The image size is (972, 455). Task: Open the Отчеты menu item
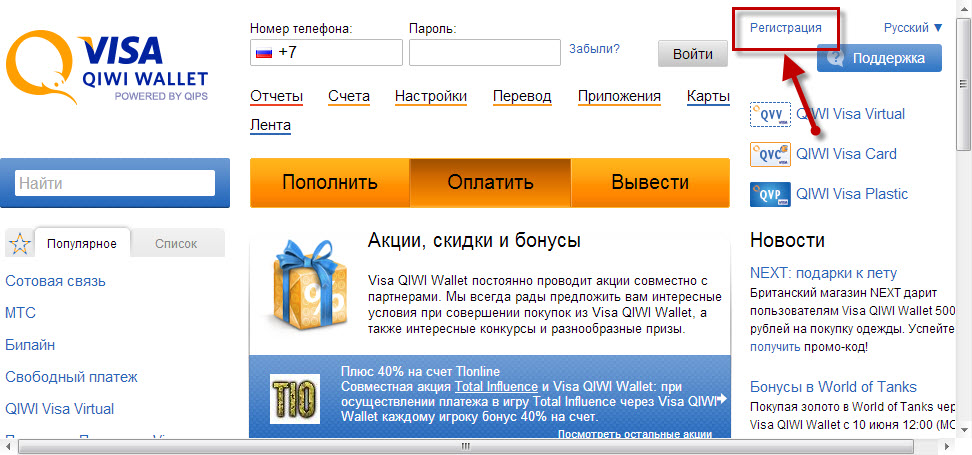[276, 97]
